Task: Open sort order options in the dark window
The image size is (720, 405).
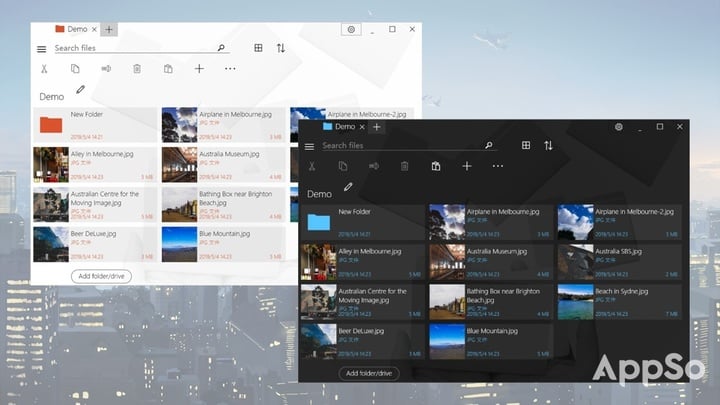Action: 548,146
